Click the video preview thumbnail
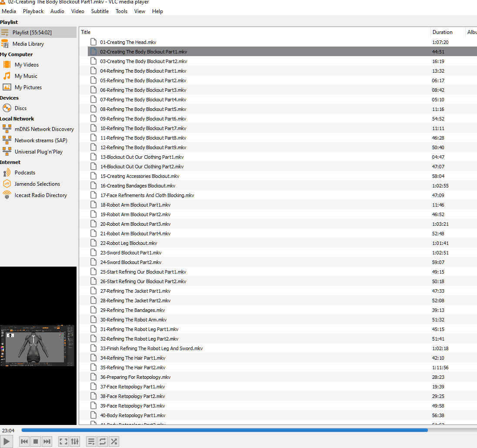Viewport: 477px width, 448px height. coord(37,345)
